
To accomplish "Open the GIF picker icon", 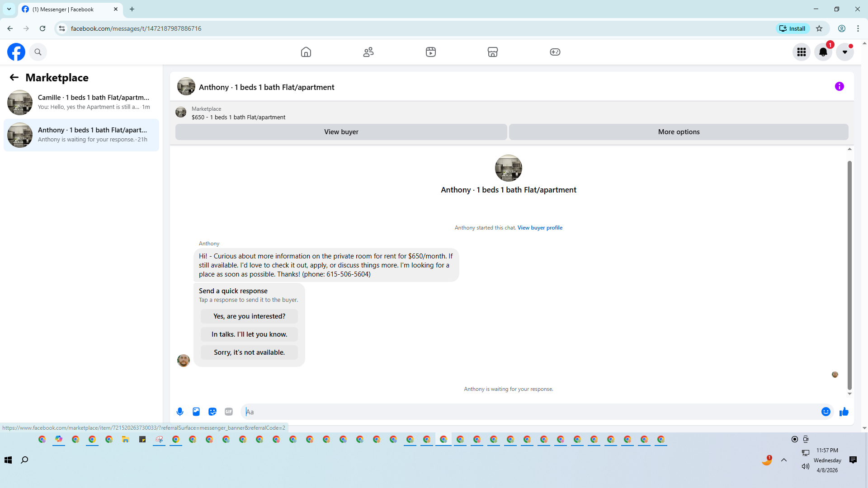I will (x=229, y=412).
